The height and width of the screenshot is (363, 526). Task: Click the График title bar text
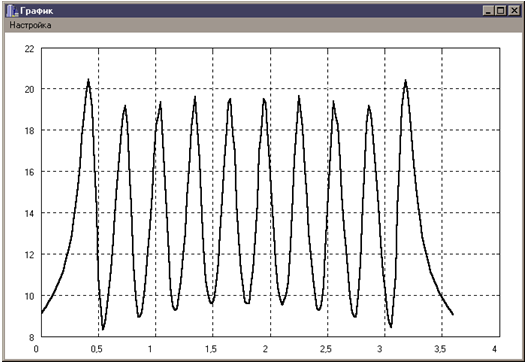[37, 11]
